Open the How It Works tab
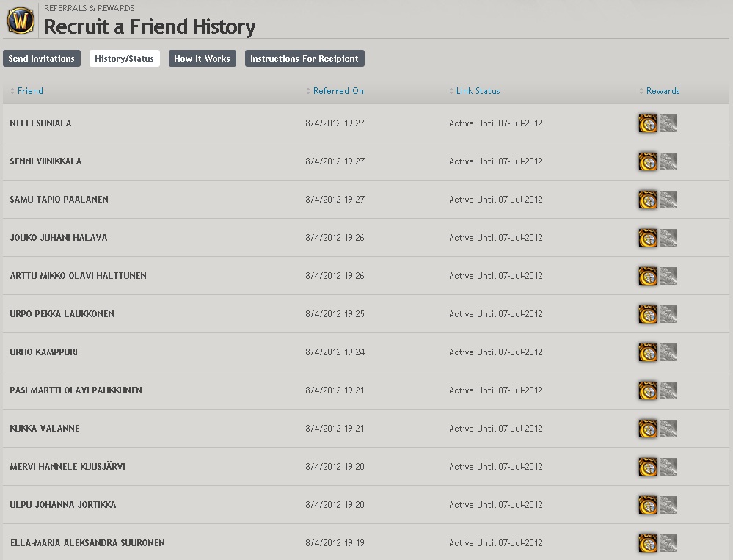The height and width of the screenshot is (560, 733). [202, 59]
